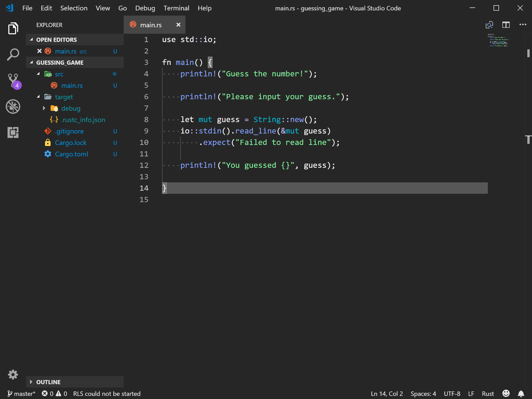Click master branch in status bar
532x399 pixels.
[22, 394]
